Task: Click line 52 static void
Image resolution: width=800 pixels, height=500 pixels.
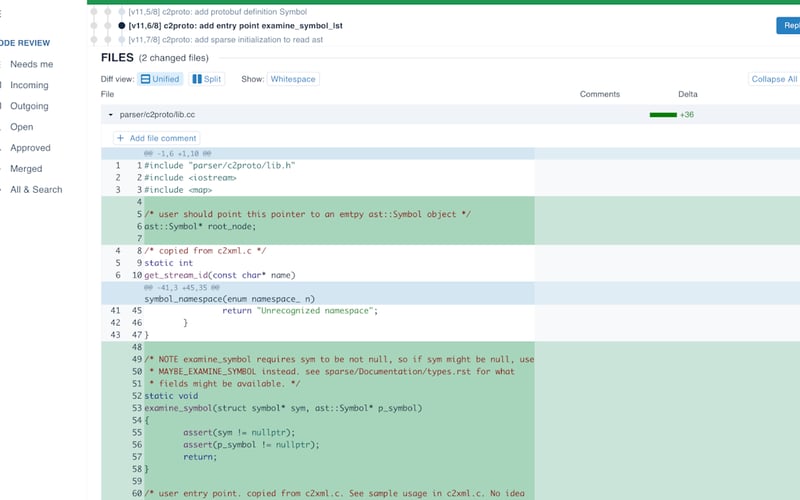Action: pos(171,396)
